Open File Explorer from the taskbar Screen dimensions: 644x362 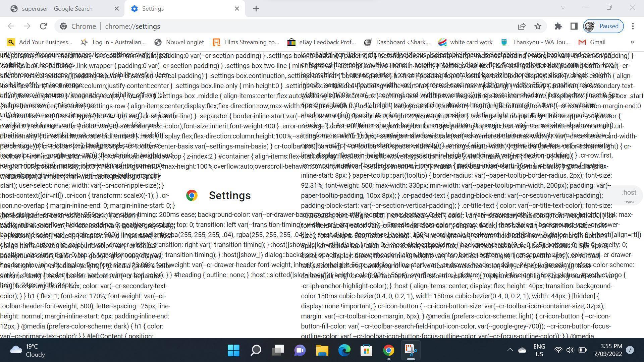(x=322, y=350)
